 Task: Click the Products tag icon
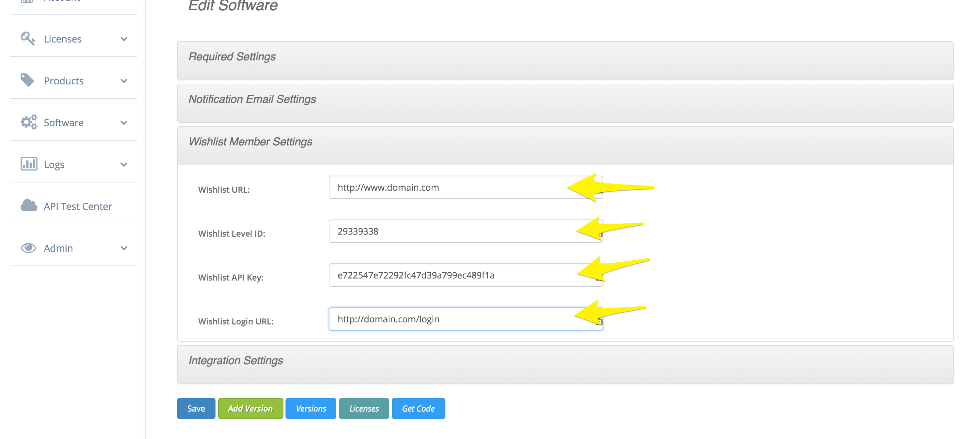coord(27,80)
